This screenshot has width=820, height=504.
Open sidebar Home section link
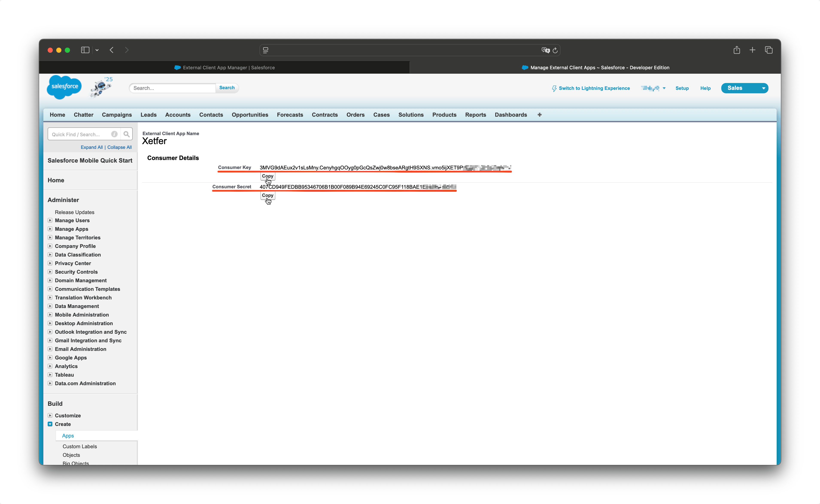coord(56,180)
